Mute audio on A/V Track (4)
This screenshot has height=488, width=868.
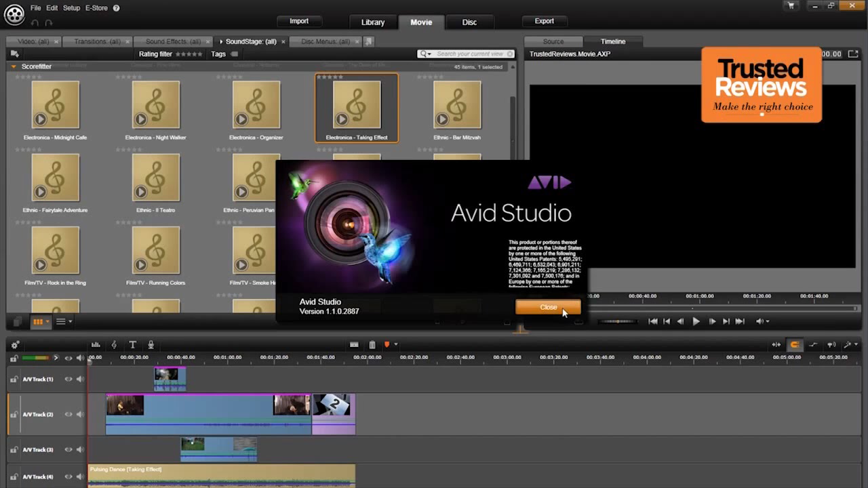pyautogui.click(x=80, y=476)
